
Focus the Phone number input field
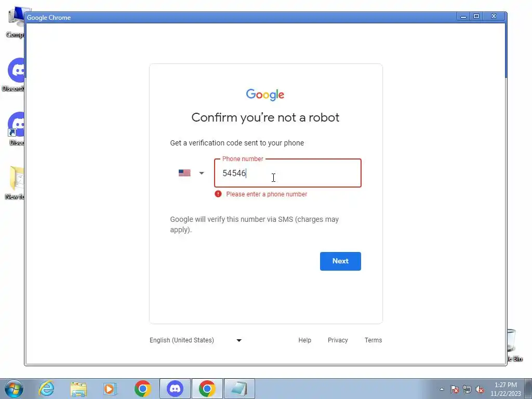pyautogui.click(x=288, y=173)
